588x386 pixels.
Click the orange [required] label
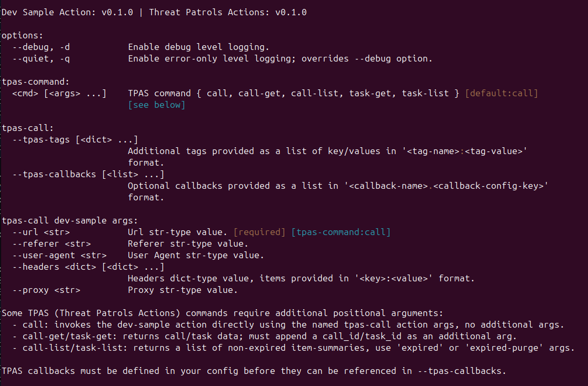click(x=259, y=232)
